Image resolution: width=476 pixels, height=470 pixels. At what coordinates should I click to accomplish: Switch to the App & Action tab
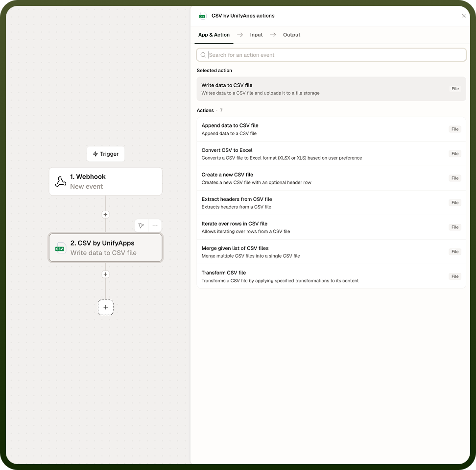coord(214,35)
